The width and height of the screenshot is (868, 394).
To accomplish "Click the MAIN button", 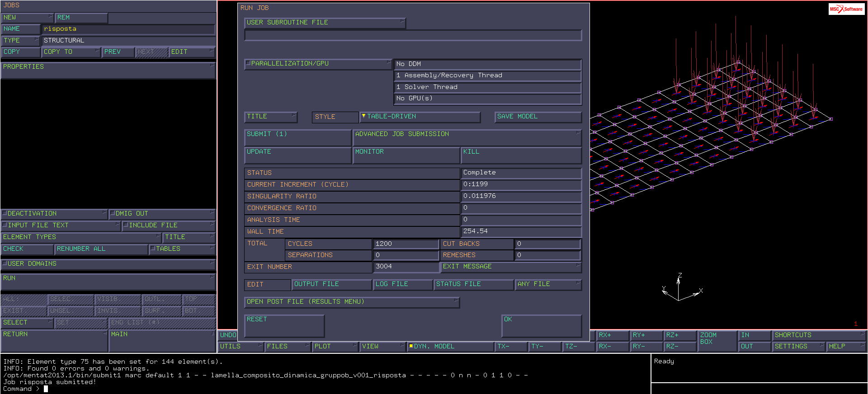I will (x=162, y=341).
